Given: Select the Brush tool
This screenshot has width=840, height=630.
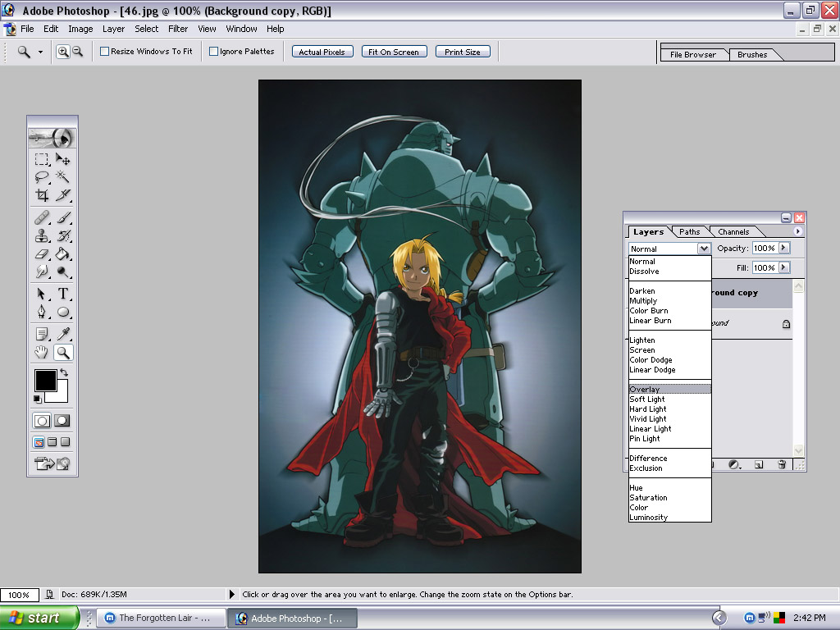Looking at the screenshot, I should (x=62, y=217).
